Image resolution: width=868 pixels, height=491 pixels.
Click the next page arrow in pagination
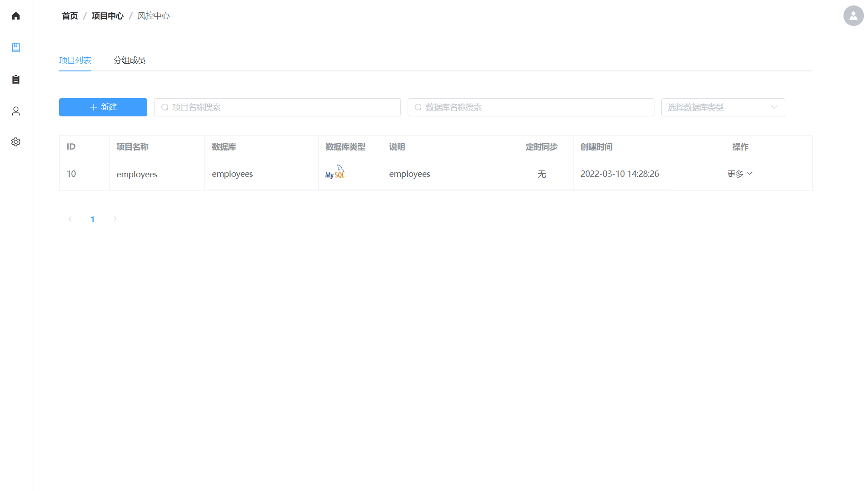tap(115, 219)
